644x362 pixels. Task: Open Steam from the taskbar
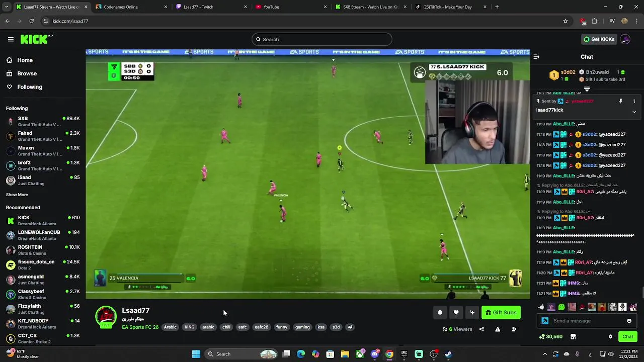[448, 354]
